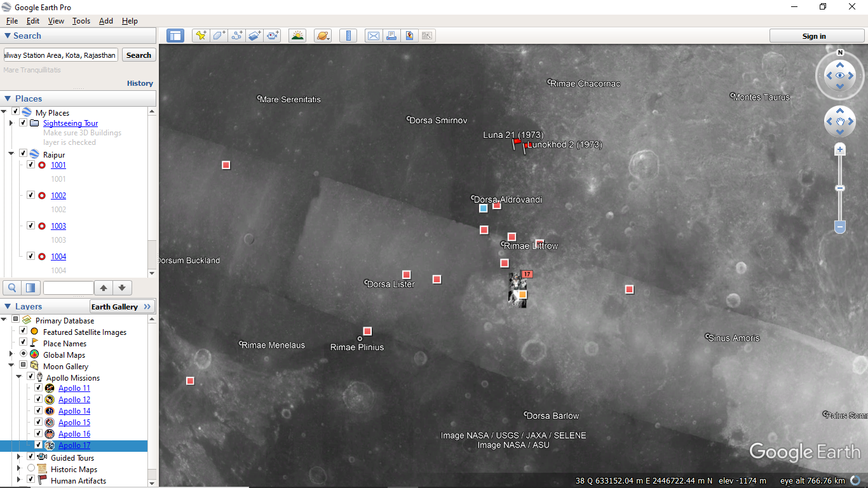Toggle sunlight across the landscape icon
Screen dimensions: 868x488
pyautogui.click(x=297, y=36)
